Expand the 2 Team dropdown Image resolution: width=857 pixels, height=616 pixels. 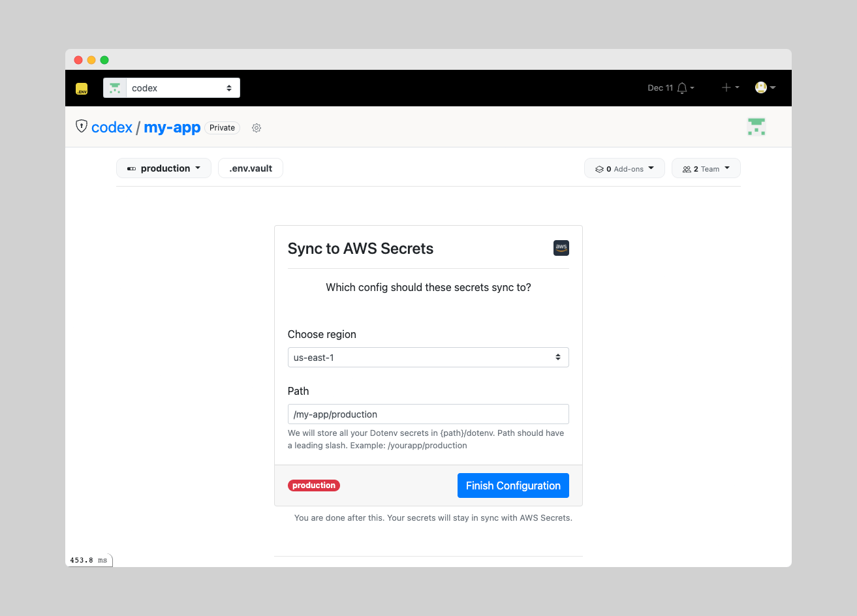(706, 168)
